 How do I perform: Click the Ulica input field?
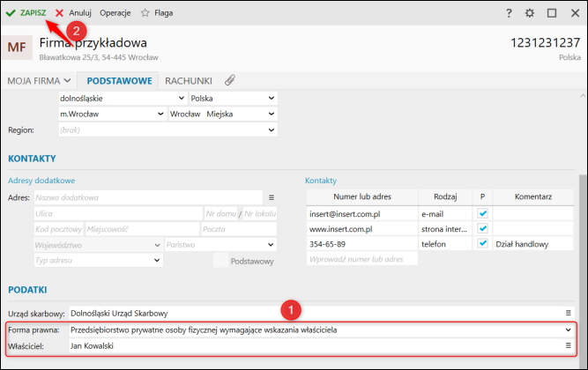[118, 214]
